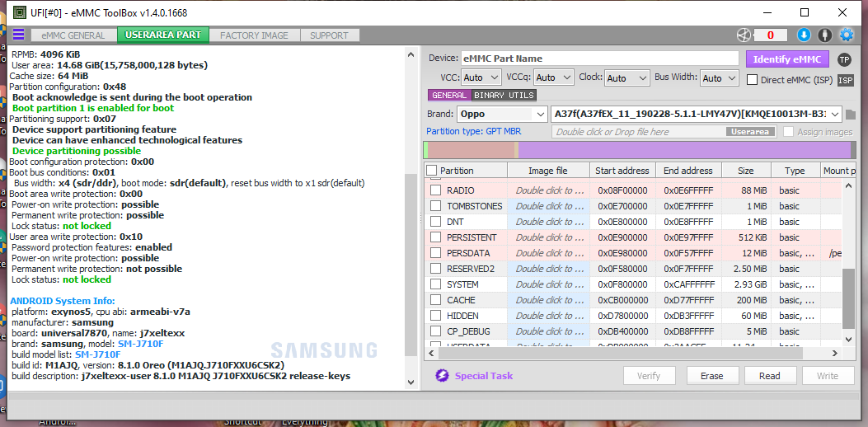Click the Image file column header
This screenshot has width=868, height=427.
(x=548, y=171)
